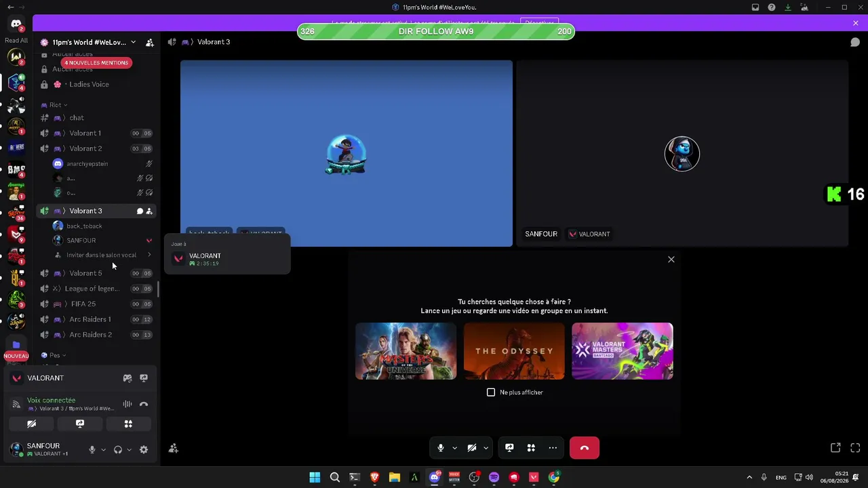The width and height of the screenshot is (868, 488).
Task: Disconnect from voice in the Voix connectée panel
Action: point(144,405)
